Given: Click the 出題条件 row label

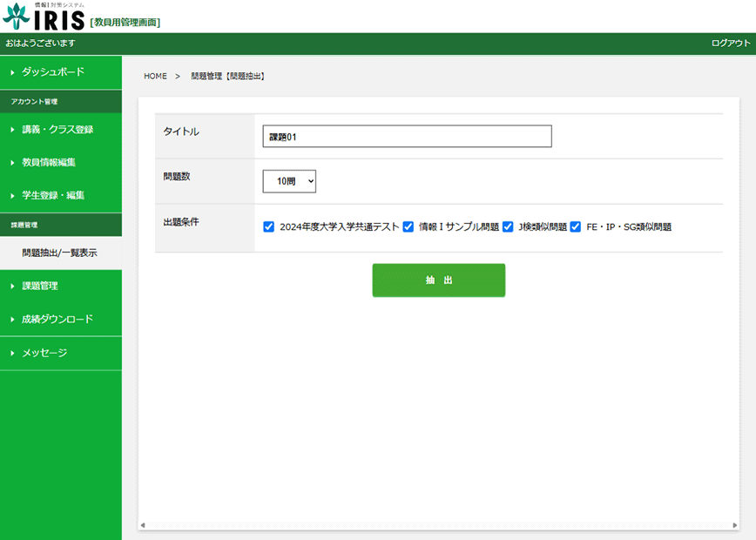Looking at the screenshot, I should tap(181, 222).
